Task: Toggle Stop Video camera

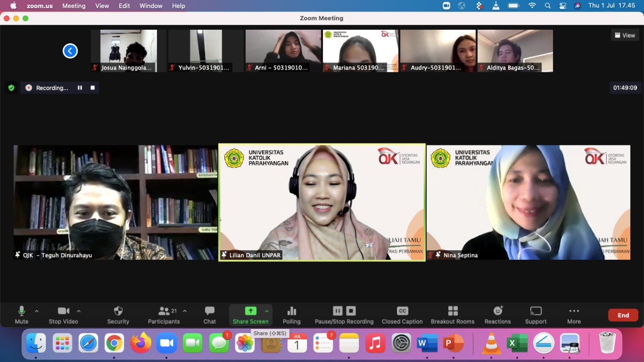Action: (63, 315)
